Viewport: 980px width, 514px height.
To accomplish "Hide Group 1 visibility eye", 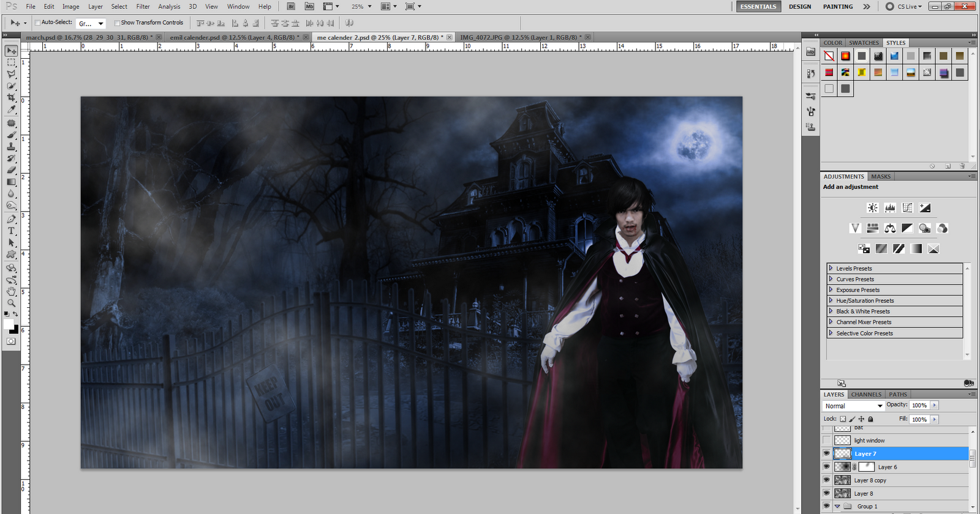I will (x=826, y=506).
